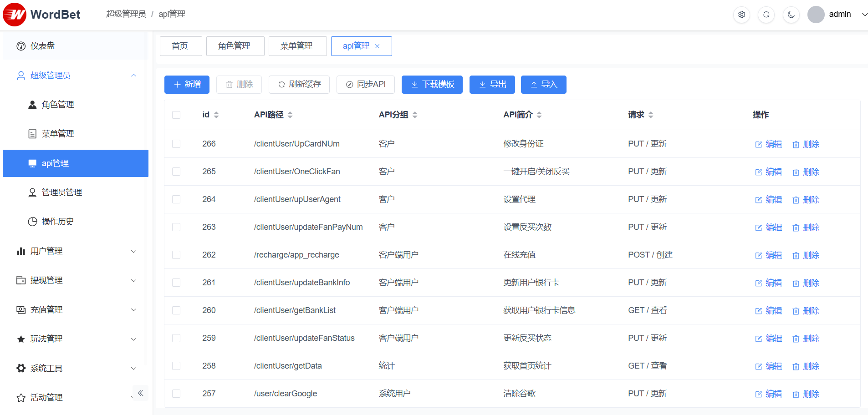The image size is (868, 415).
Task: Check the checkbox for row 266
Action: (x=176, y=144)
